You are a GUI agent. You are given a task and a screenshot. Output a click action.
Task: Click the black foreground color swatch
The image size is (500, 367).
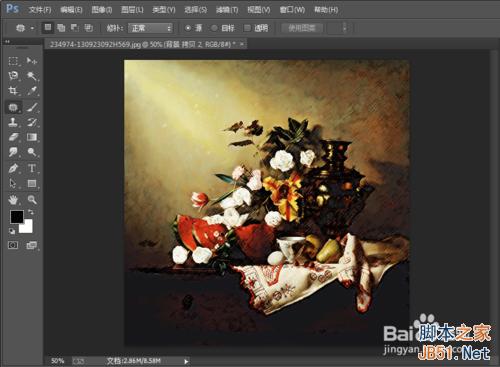pos(16,217)
